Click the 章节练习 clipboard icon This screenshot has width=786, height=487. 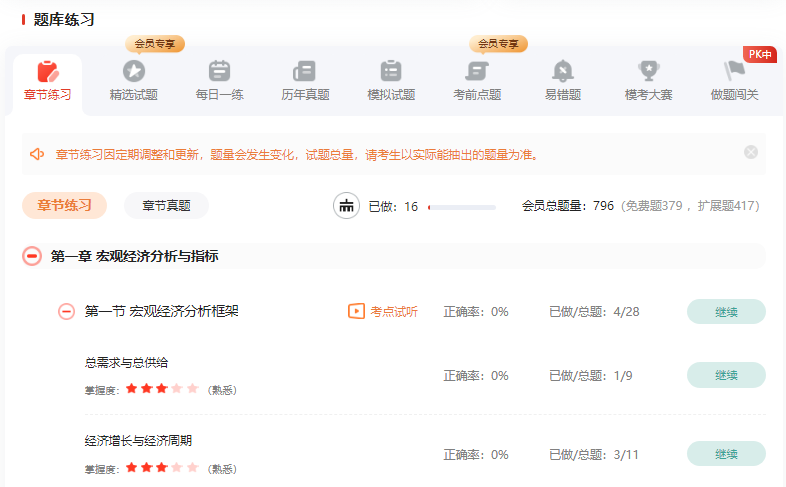click(47, 72)
